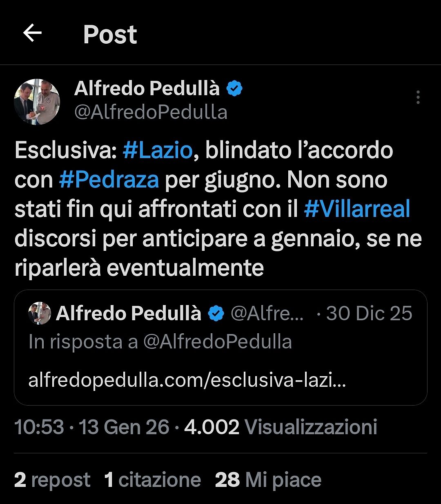Viewport: 441px width, 504px height.
Task: Tap the quoted post date 30 Dic 25
Action: pyautogui.click(x=369, y=313)
